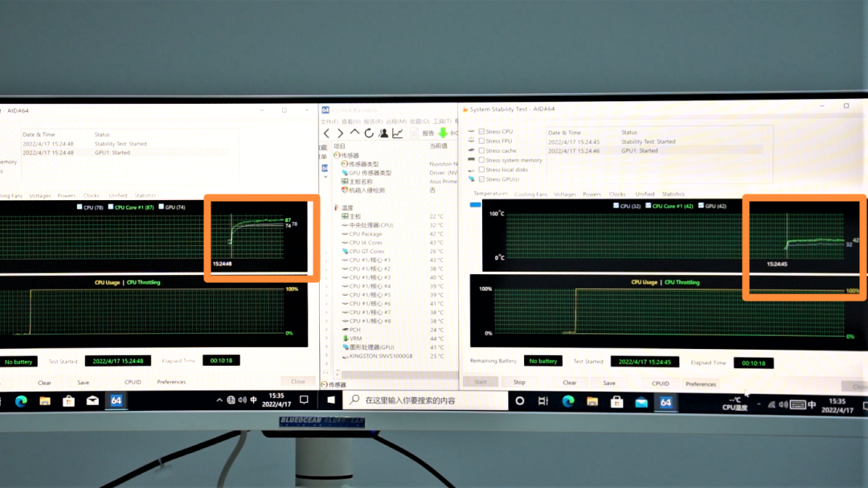Open the graph chart icon in toolbar
868x488 pixels.
pos(397,133)
